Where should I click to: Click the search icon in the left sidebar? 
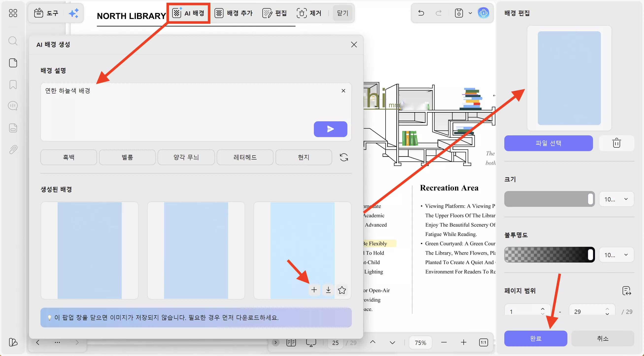[x=13, y=41]
